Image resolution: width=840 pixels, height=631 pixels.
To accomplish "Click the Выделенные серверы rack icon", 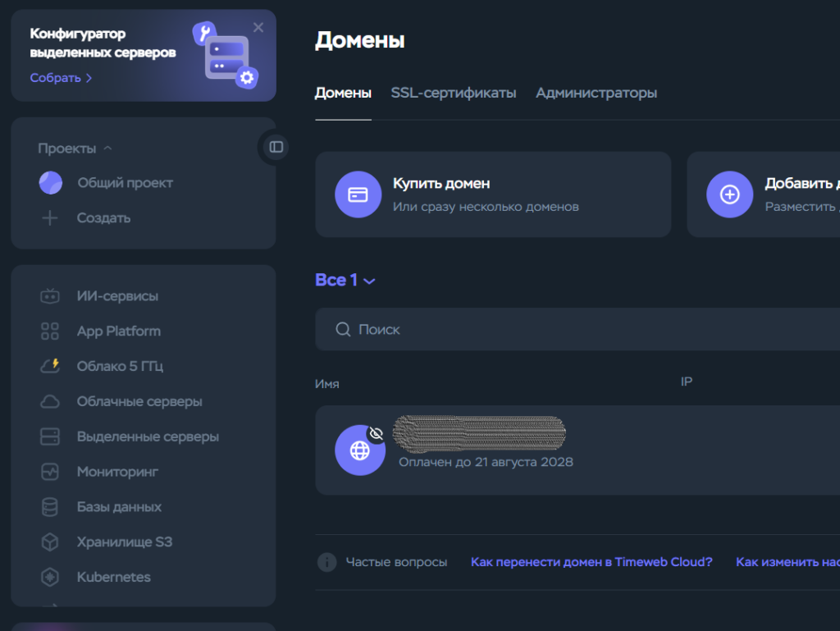I will click(x=50, y=437).
